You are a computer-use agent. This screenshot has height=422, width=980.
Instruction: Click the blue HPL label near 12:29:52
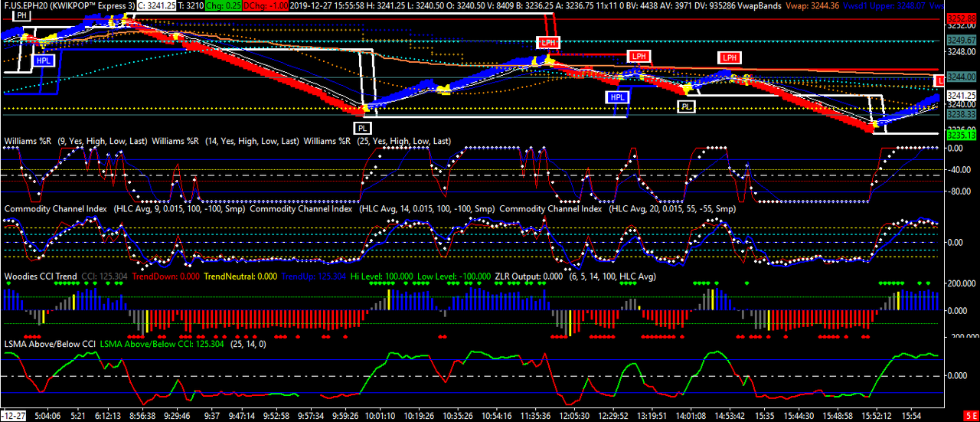(x=617, y=97)
